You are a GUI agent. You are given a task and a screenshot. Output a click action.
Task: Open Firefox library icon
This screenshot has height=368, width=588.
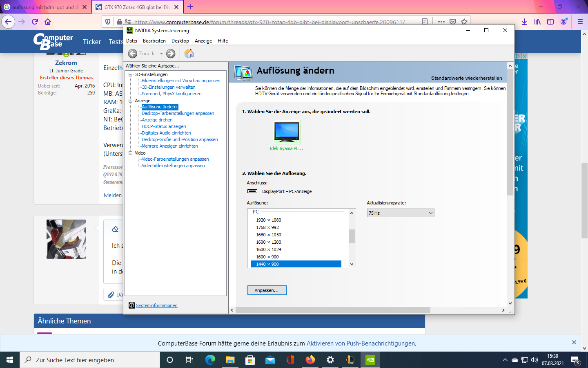537,22
